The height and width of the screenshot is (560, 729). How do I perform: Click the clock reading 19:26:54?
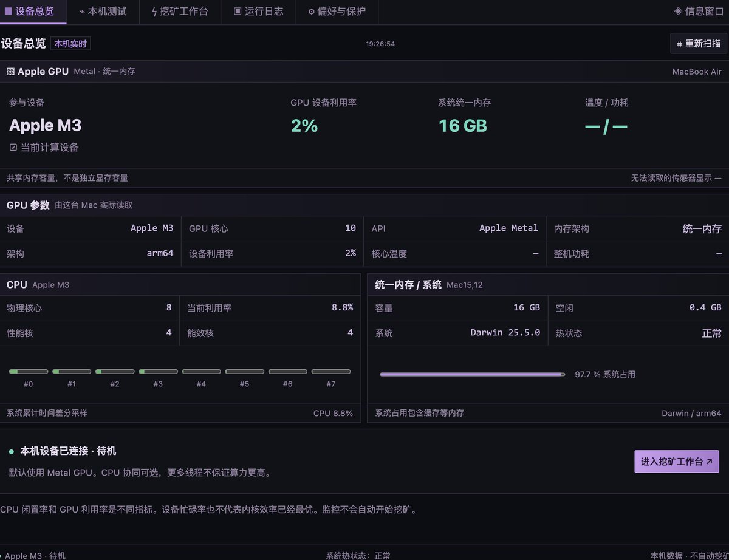point(380,44)
